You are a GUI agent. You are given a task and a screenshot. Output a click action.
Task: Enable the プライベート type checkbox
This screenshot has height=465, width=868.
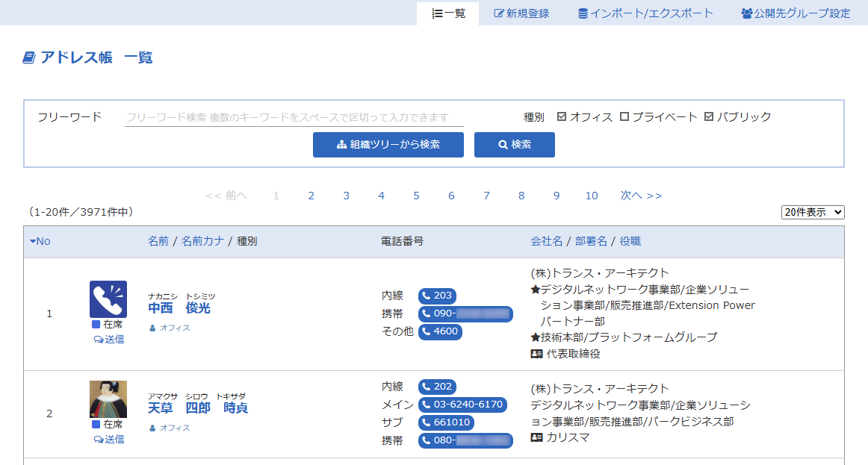tap(625, 116)
